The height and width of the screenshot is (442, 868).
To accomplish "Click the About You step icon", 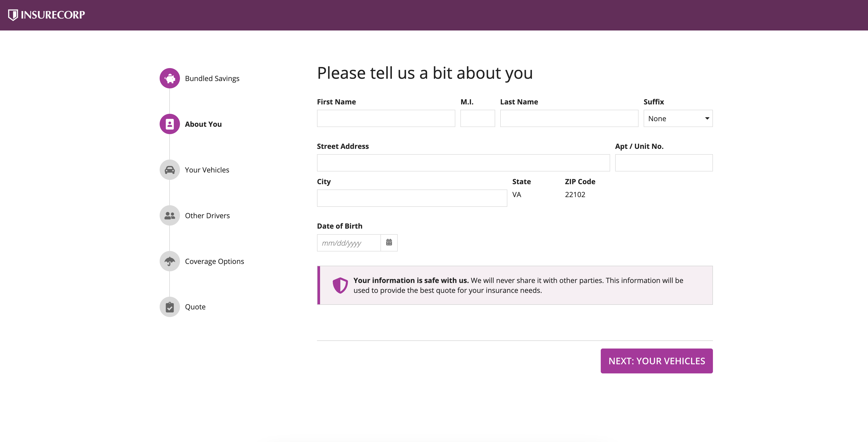I will pyautogui.click(x=169, y=123).
